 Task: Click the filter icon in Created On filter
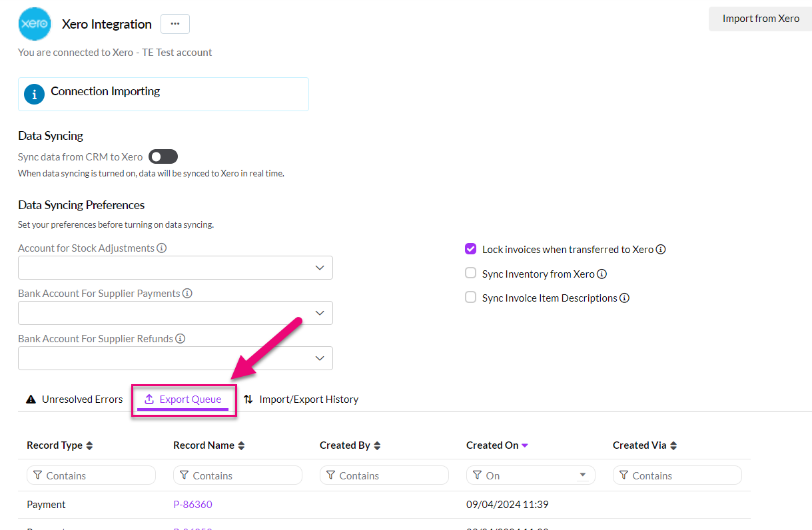(478, 475)
